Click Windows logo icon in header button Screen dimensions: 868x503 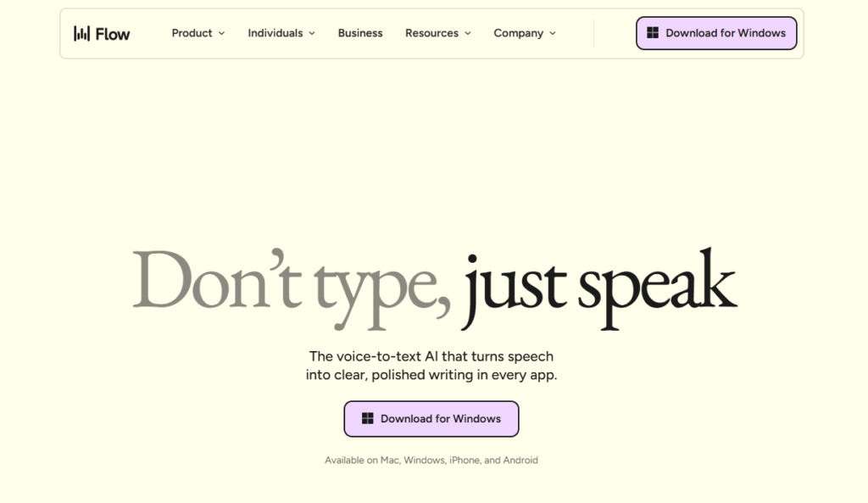pyautogui.click(x=653, y=33)
